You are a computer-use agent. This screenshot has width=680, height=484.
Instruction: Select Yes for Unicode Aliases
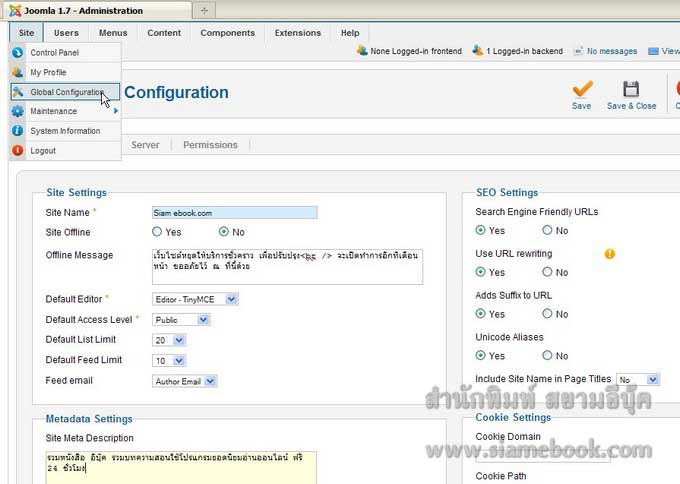tap(480, 355)
